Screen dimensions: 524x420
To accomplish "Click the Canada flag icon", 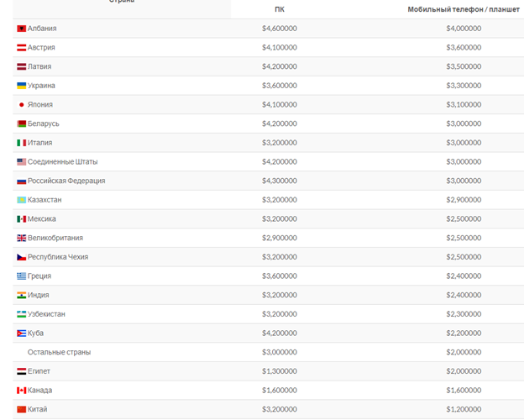I will (x=21, y=391).
